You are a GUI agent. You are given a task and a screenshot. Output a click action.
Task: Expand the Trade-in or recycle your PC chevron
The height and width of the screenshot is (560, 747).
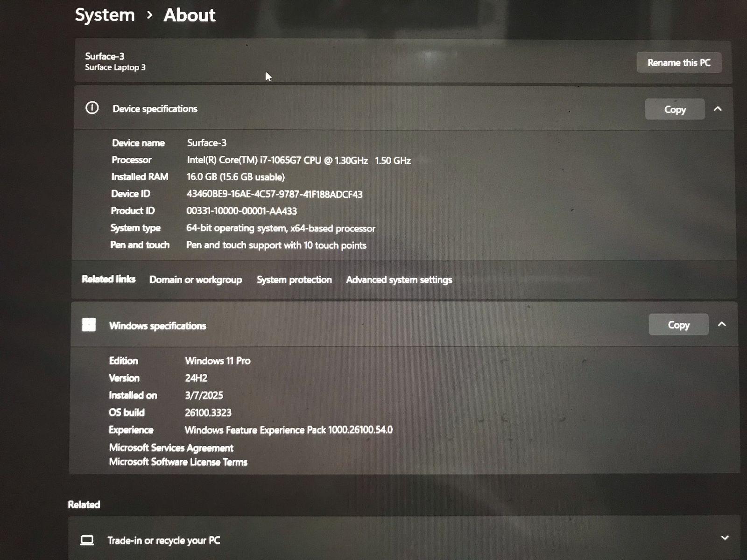725,538
